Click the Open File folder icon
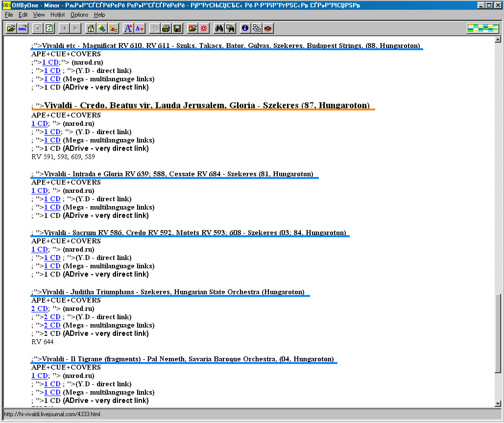This screenshot has height=423, width=504. tap(11, 28)
